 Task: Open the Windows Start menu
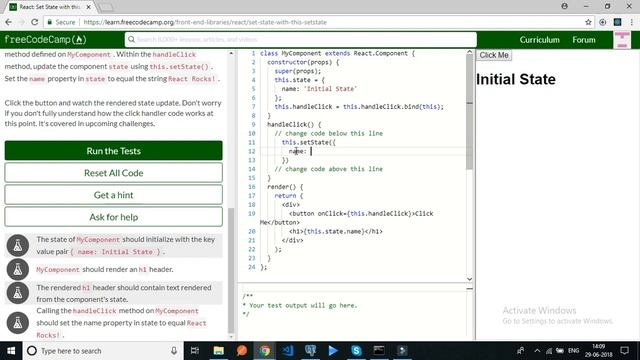(x=11, y=351)
